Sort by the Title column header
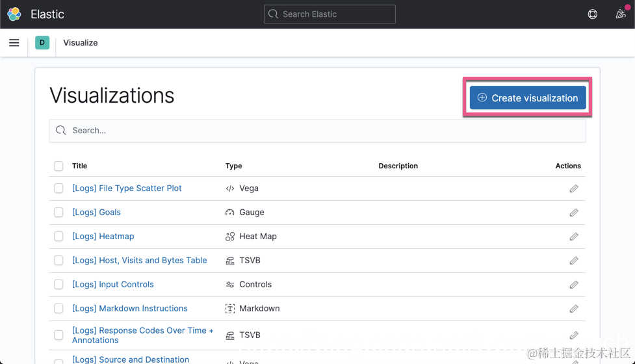This screenshot has height=364, width=635. [79, 166]
